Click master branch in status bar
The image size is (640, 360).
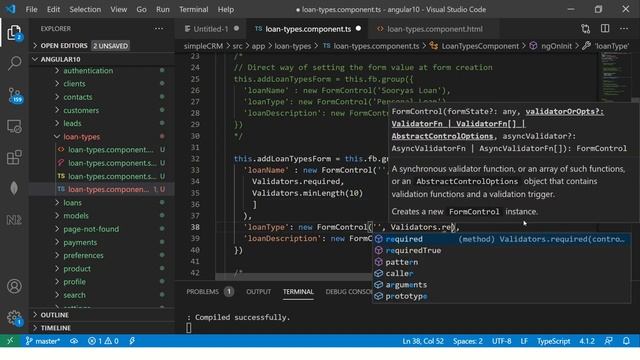(x=42, y=341)
